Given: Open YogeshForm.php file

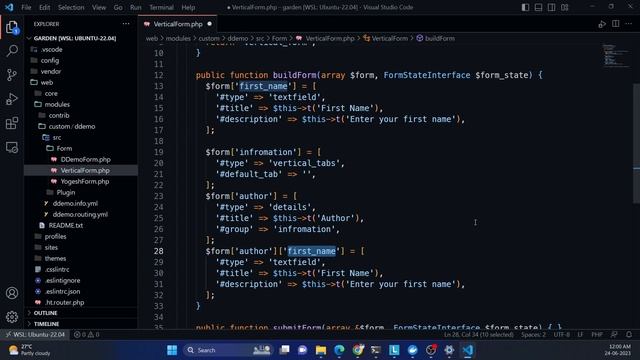Looking at the screenshot, I should point(84,182).
